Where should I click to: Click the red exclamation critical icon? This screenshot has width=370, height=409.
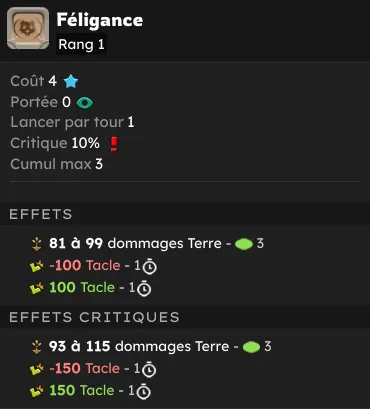(x=114, y=144)
